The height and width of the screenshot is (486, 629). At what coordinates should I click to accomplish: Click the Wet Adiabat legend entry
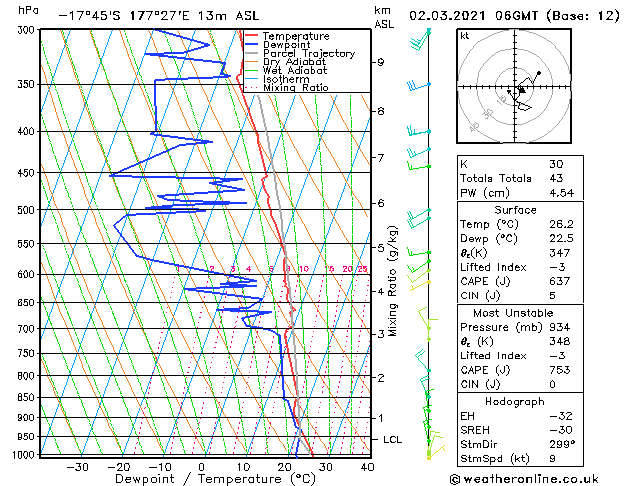[286, 71]
